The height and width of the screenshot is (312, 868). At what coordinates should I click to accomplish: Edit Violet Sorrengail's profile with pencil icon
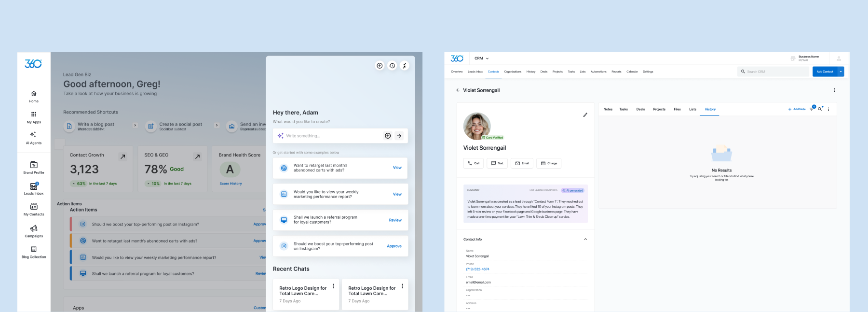tap(585, 115)
